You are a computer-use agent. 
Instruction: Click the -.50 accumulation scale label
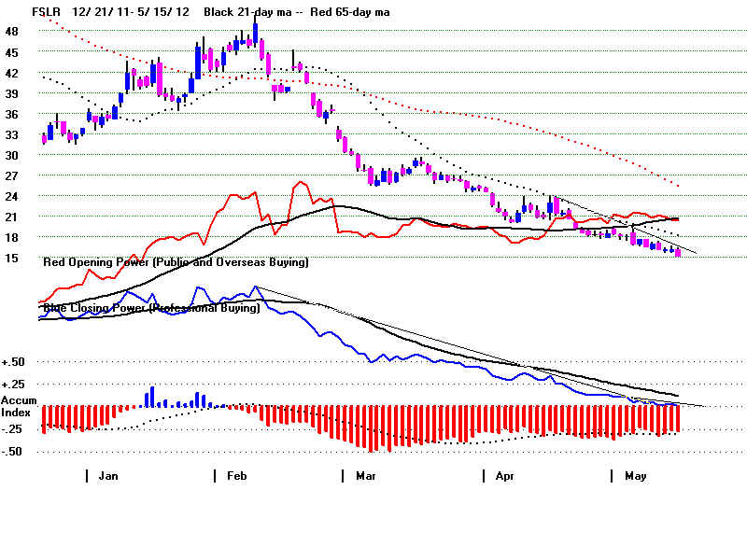click(13, 452)
